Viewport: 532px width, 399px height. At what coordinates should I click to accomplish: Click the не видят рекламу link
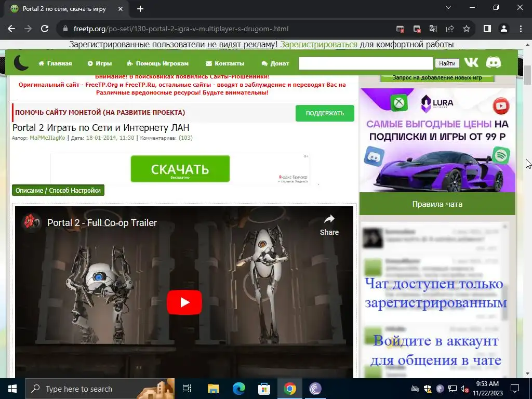click(x=241, y=45)
